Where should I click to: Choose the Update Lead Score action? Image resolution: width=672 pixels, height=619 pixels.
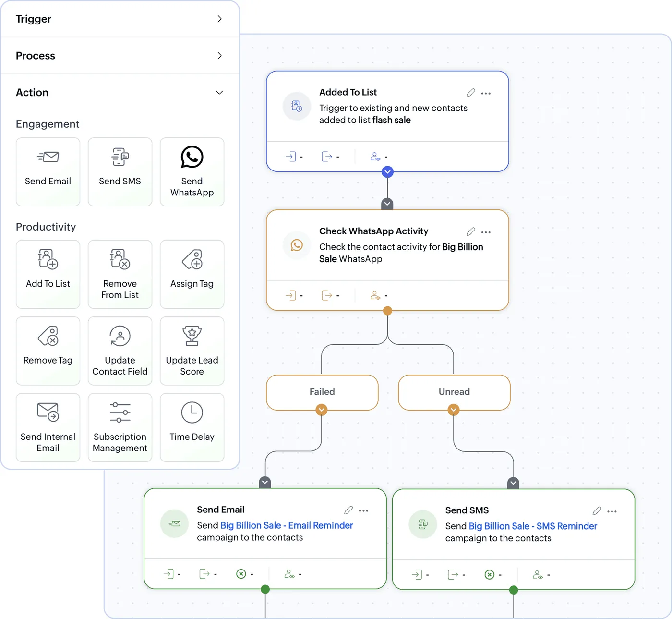(x=192, y=351)
